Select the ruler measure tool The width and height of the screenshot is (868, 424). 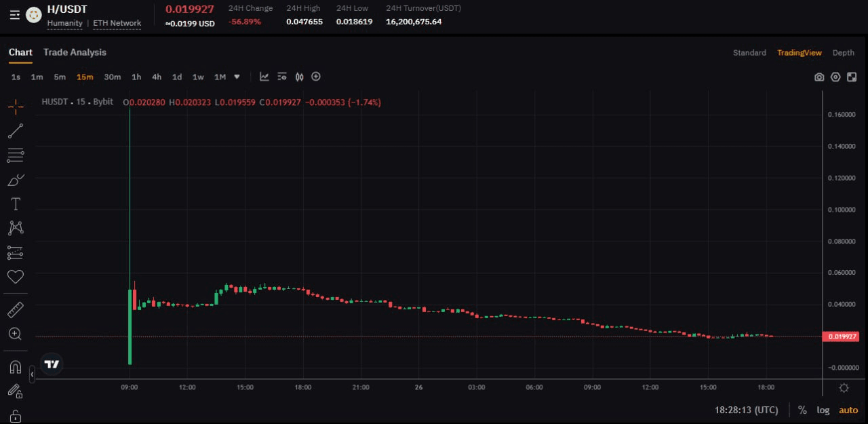[x=15, y=310]
